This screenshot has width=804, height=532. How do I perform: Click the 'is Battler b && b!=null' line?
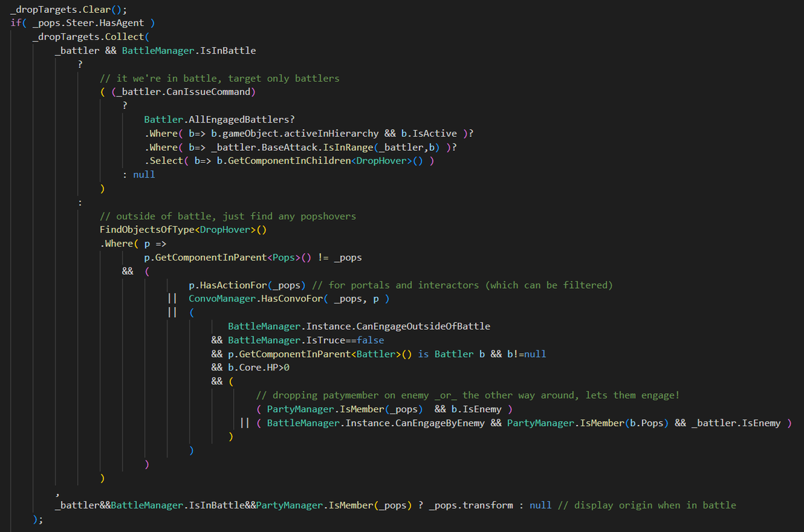coord(379,354)
